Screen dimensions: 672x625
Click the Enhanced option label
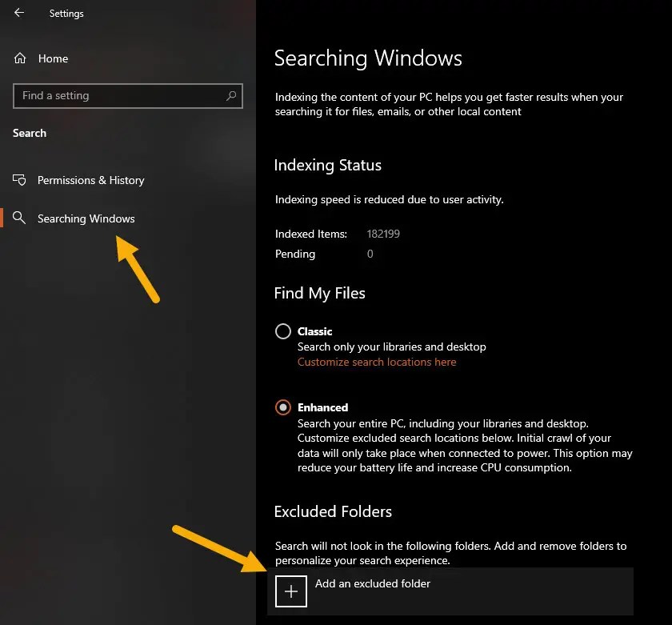[x=322, y=407]
